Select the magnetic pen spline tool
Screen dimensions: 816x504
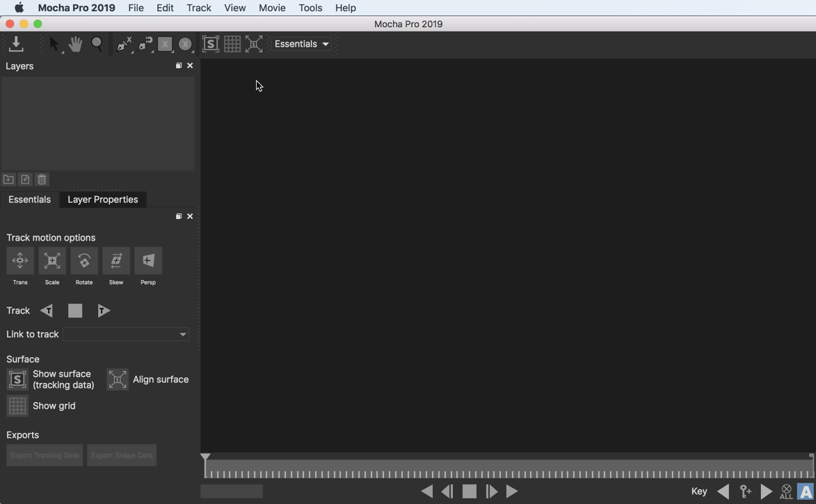pos(145,44)
